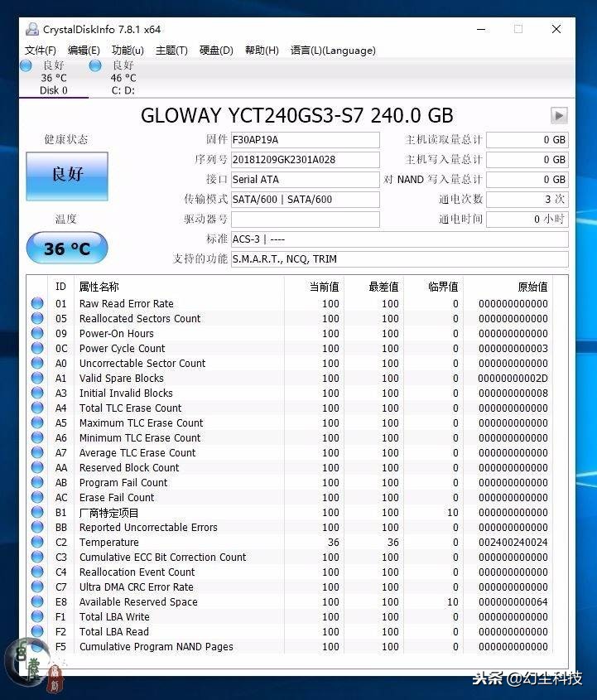Click the C: D: blue health indicator
The width and height of the screenshot is (597, 700).
pos(95,65)
